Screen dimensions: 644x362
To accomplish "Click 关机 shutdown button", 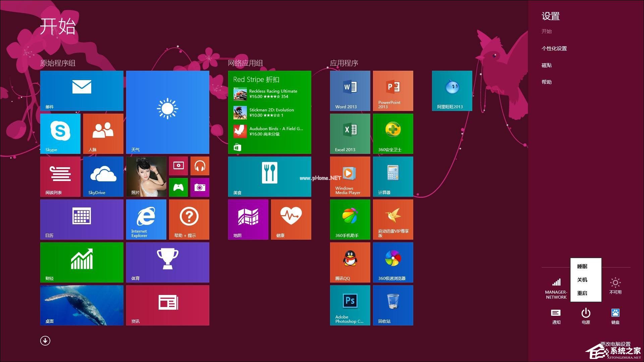I will pos(585,279).
